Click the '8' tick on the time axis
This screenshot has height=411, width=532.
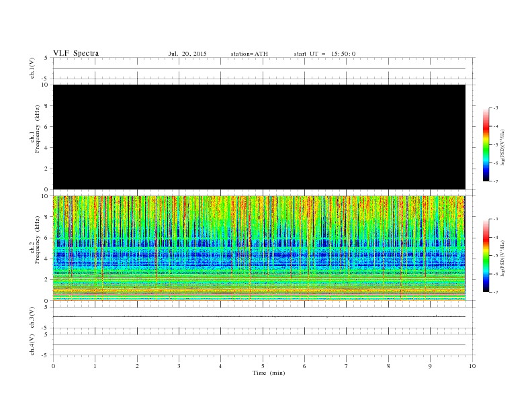388,366
